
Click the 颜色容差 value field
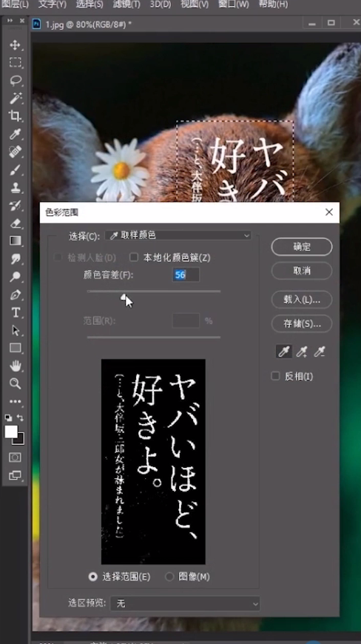click(186, 275)
